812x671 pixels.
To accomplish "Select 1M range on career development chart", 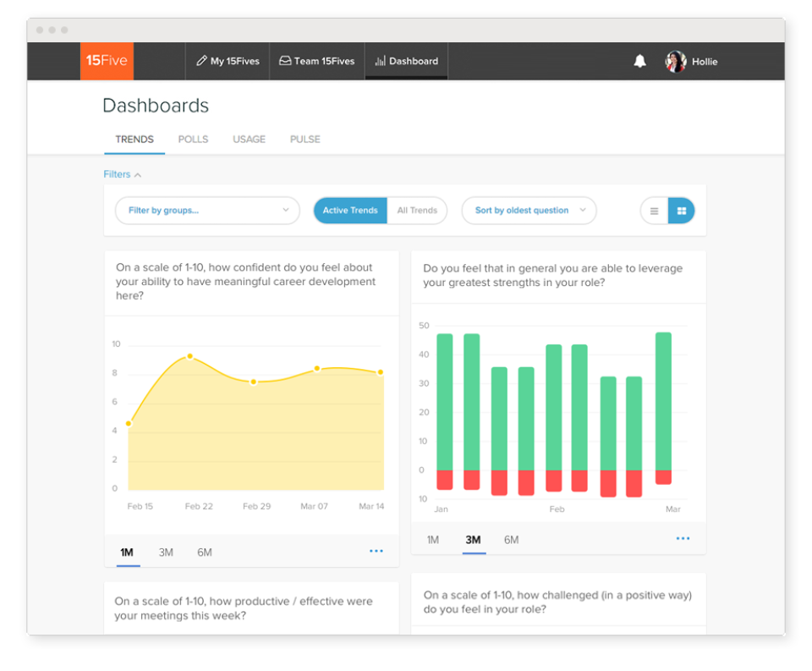I will coord(127,553).
